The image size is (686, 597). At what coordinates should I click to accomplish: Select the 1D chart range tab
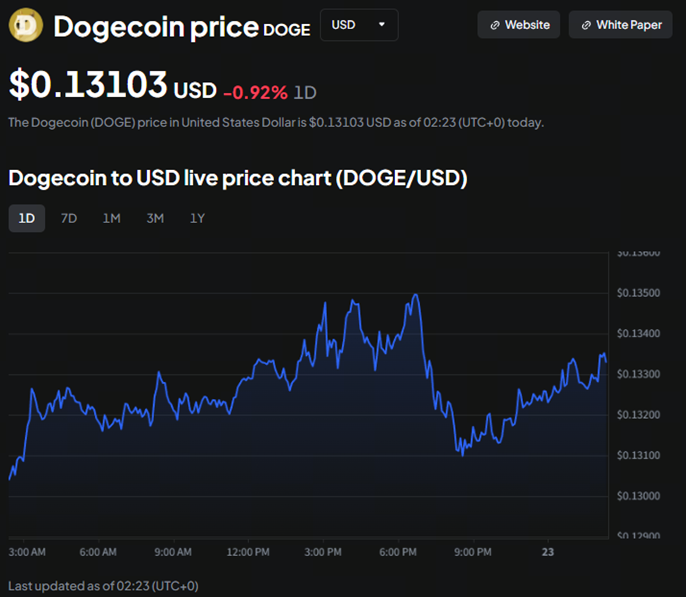pyautogui.click(x=27, y=218)
